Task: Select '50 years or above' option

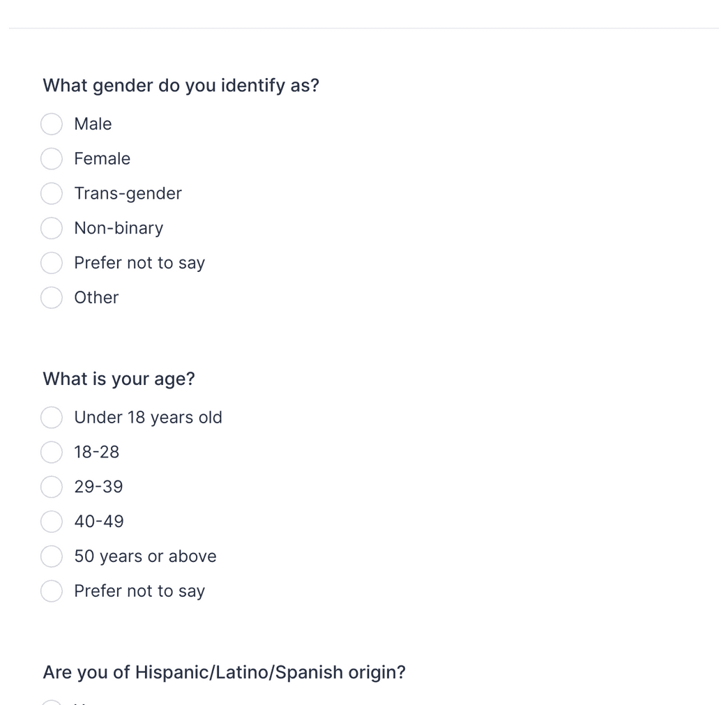Action: pos(51,556)
